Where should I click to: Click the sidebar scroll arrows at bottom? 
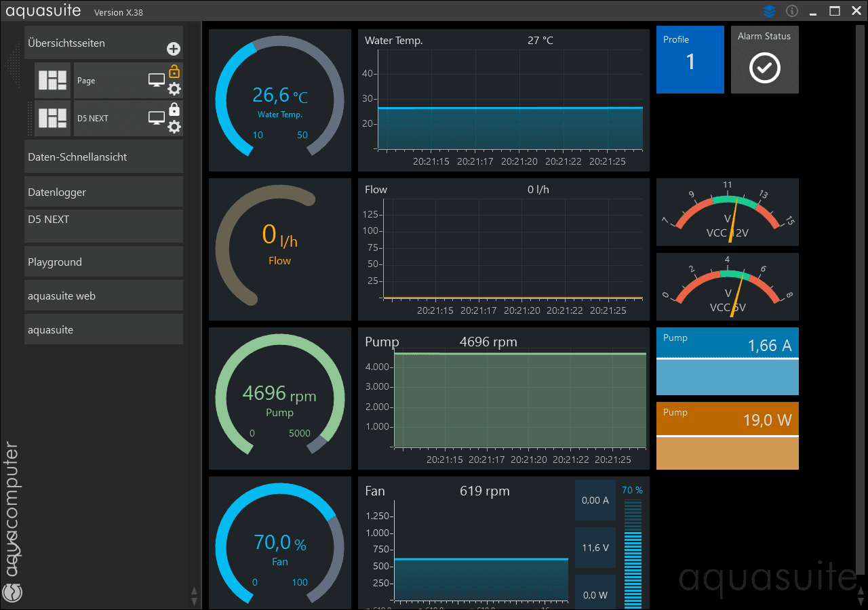(194, 596)
